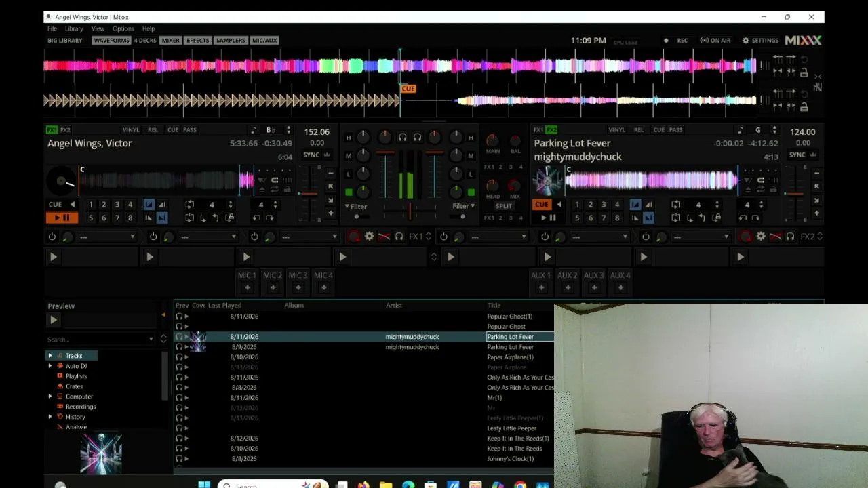Toggle the MIXER section

171,40
